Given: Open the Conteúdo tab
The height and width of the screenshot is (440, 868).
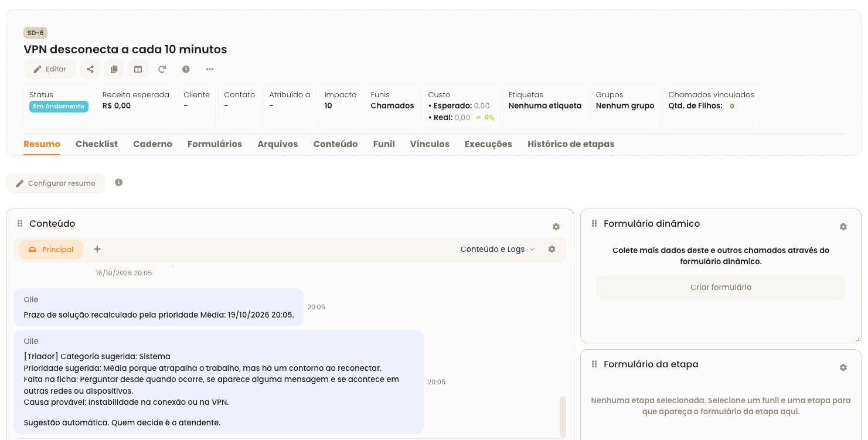Looking at the screenshot, I should pos(335,144).
